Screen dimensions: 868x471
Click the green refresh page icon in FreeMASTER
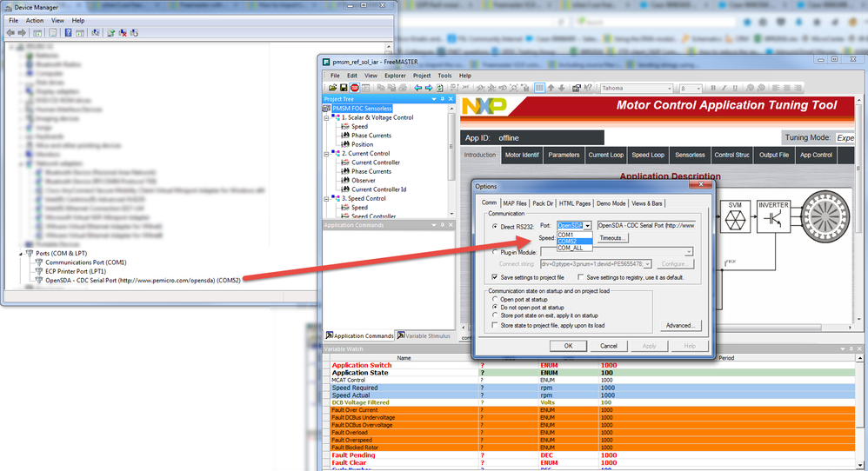pyautogui.click(x=439, y=88)
